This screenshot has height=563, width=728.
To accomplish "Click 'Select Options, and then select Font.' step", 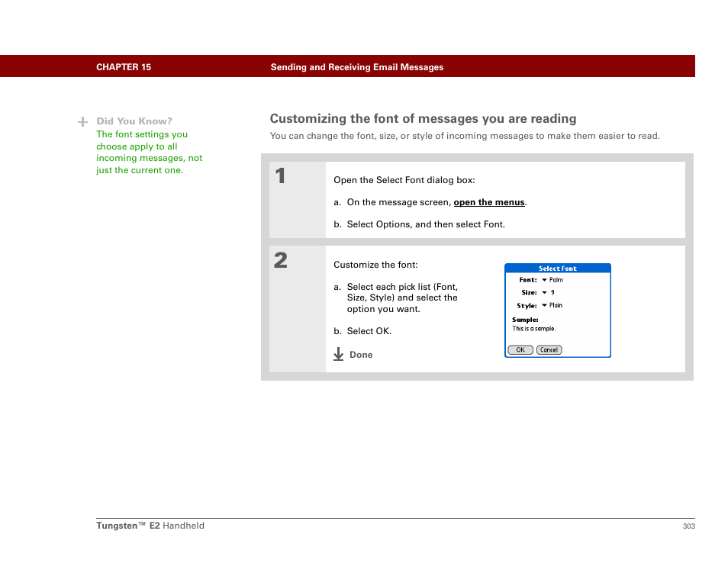I will [426, 224].
